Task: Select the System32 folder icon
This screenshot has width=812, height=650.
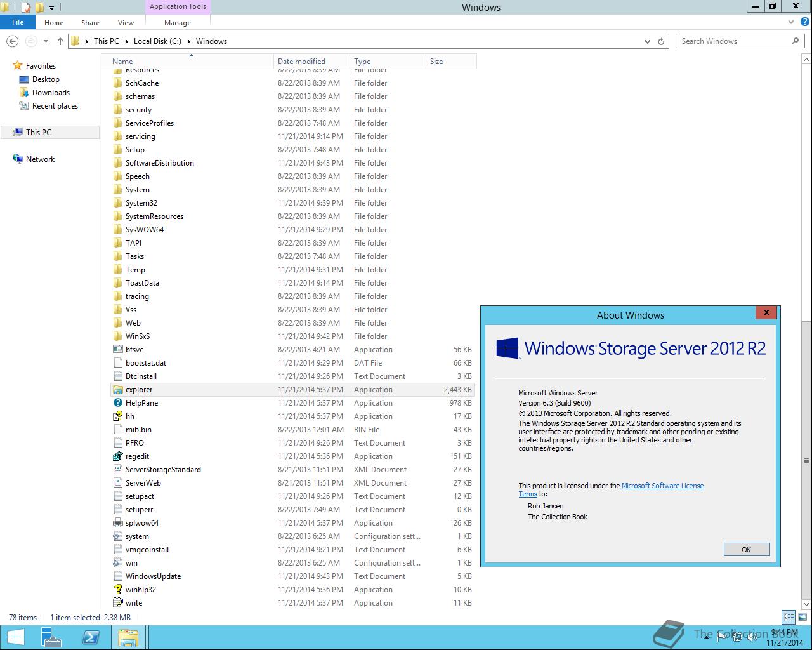Action: [117, 203]
